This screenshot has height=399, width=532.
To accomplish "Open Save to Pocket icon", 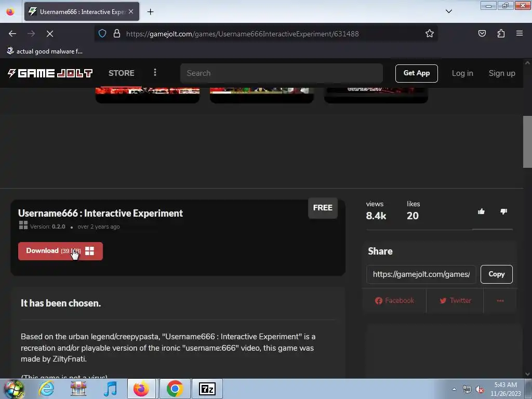I will [482, 33].
